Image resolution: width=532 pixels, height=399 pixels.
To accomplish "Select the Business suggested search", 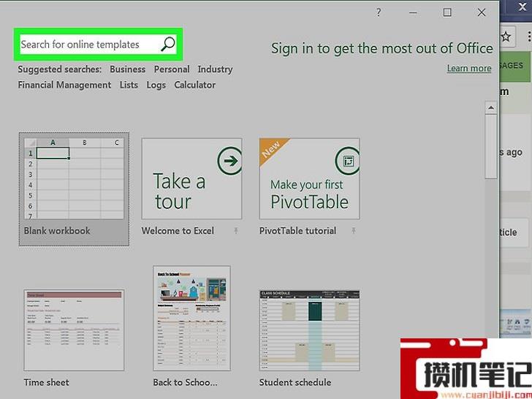I will [x=128, y=69].
